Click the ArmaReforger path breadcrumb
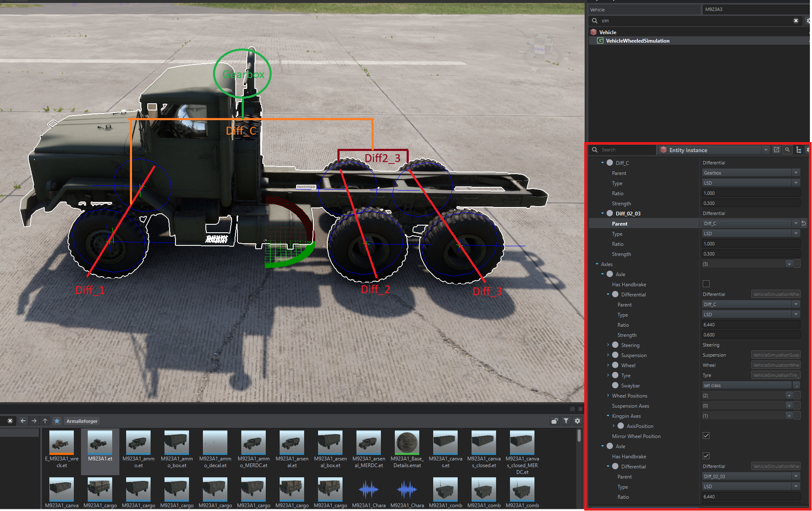Screen dimensions: 812x511 tap(82, 421)
